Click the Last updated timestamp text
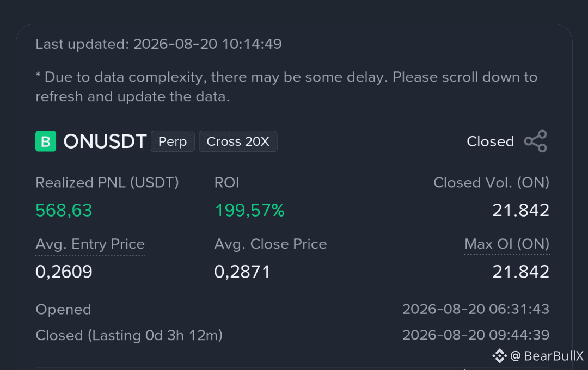The height and width of the screenshot is (370, 588). tap(158, 44)
